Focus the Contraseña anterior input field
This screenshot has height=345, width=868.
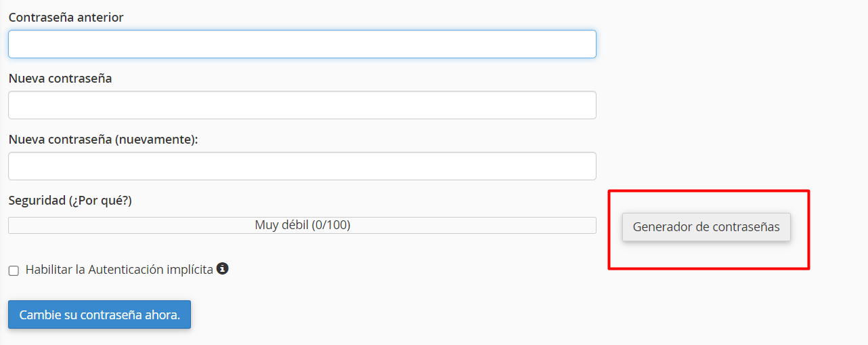[302, 44]
